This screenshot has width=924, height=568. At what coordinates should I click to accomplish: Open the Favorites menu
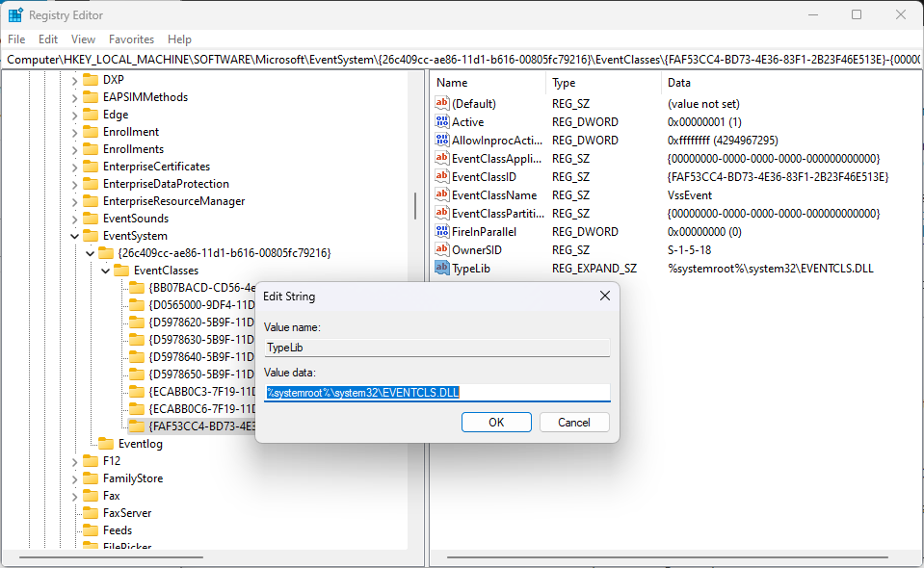click(x=131, y=39)
